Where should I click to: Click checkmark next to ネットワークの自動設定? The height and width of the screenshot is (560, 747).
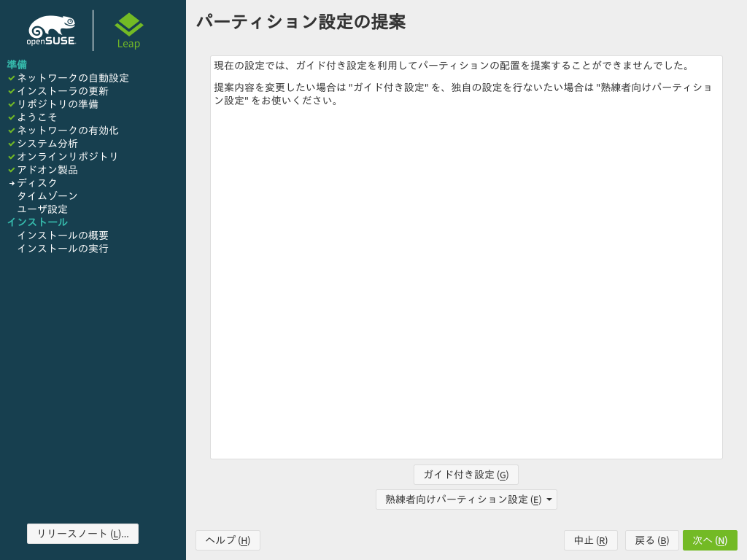coord(12,78)
